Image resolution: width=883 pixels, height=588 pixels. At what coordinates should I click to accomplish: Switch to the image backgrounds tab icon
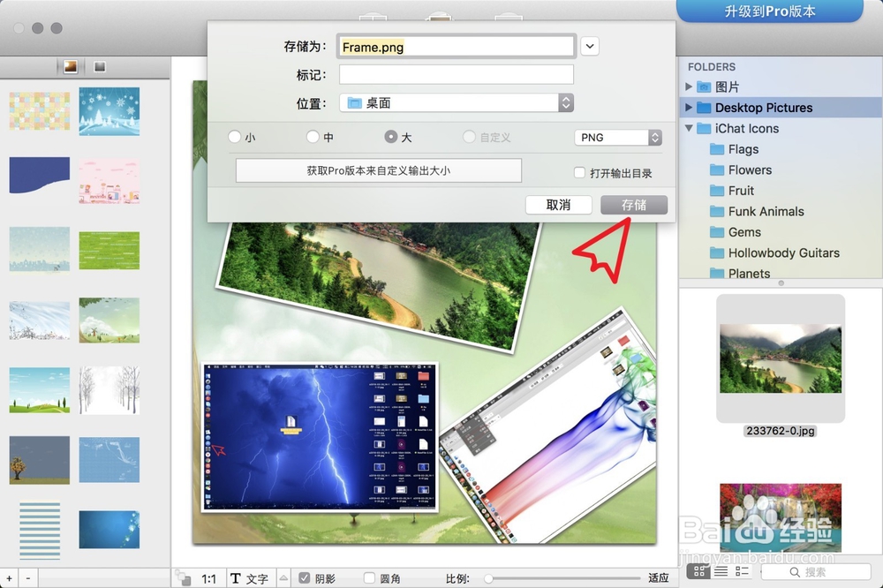[71, 66]
